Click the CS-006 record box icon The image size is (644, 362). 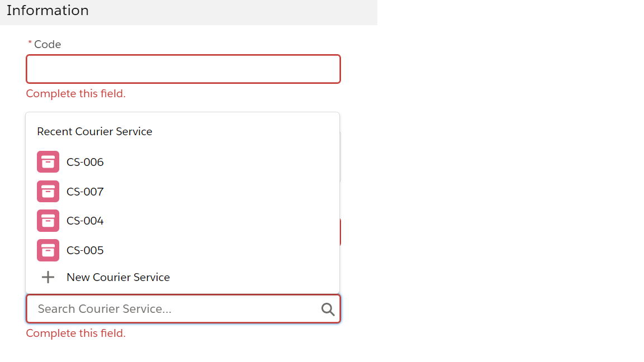coord(48,162)
